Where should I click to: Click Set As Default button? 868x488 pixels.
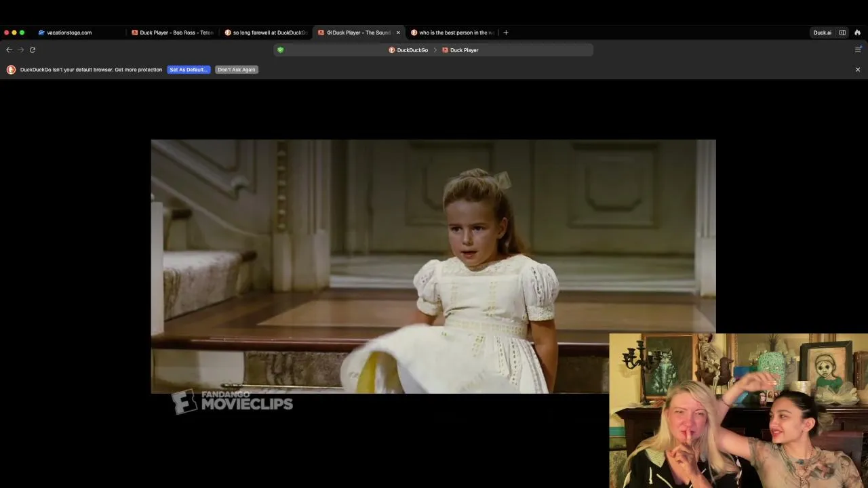(189, 69)
